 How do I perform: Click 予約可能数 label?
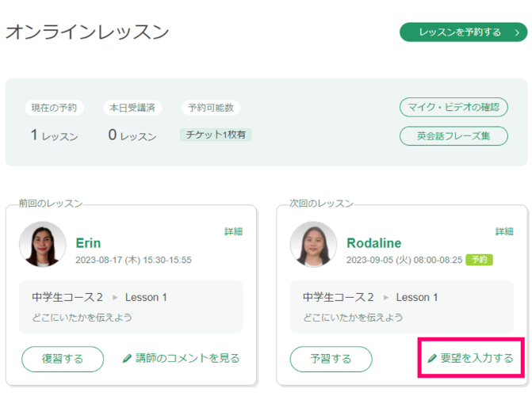click(x=211, y=108)
